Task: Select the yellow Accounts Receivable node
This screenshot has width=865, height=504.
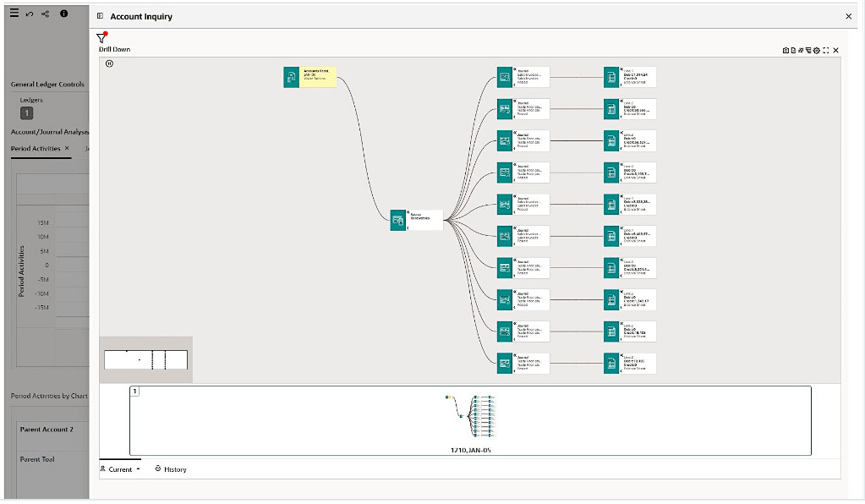Action: pos(310,77)
